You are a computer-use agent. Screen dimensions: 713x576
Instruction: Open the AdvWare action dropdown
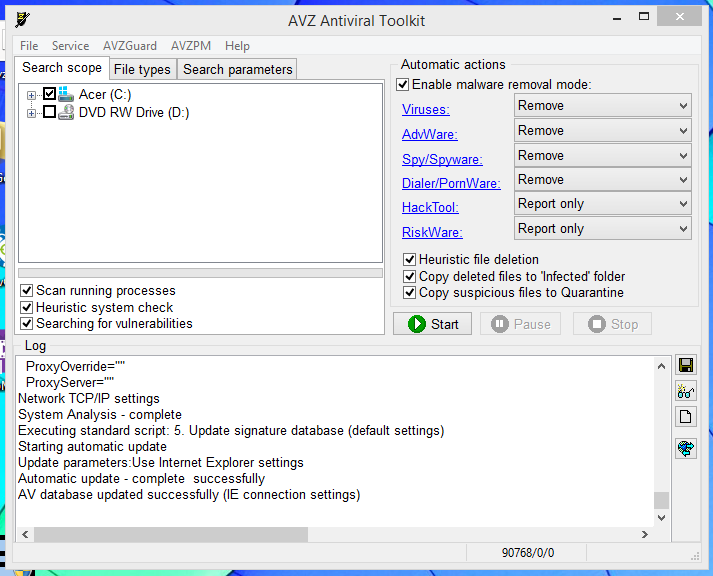[603, 130]
